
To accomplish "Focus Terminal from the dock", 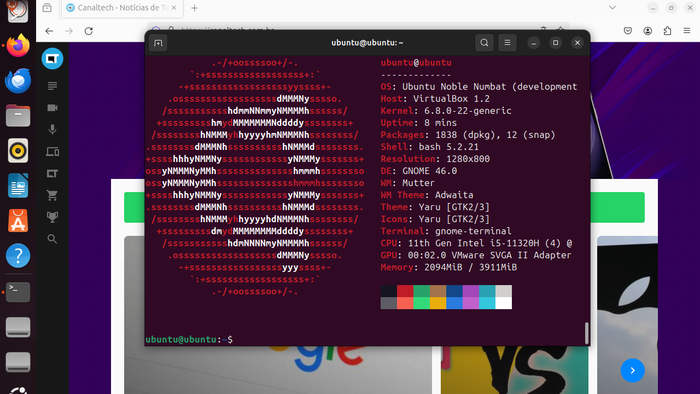I will pos(18,292).
